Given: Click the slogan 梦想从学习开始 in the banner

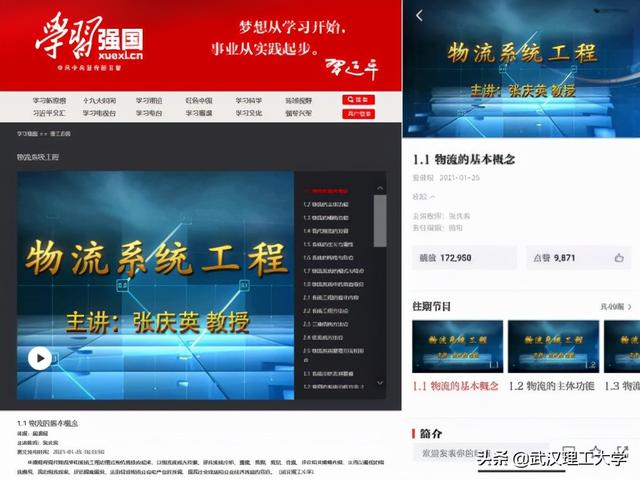Looking at the screenshot, I should (x=291, y=27).
